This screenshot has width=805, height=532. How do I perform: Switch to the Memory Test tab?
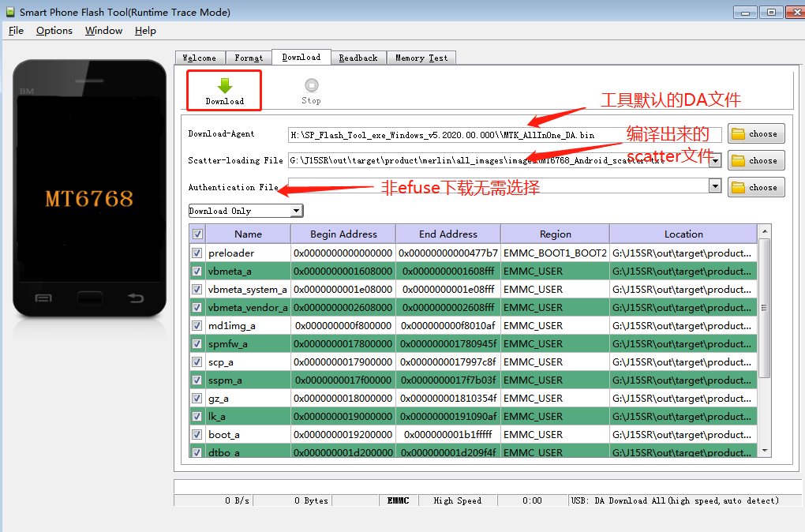pos(421,57)
